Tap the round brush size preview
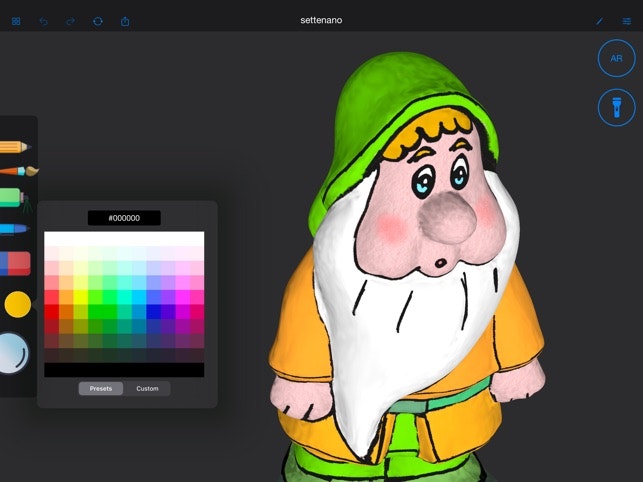Screen dimensions: 643x482 coord(14,354)
